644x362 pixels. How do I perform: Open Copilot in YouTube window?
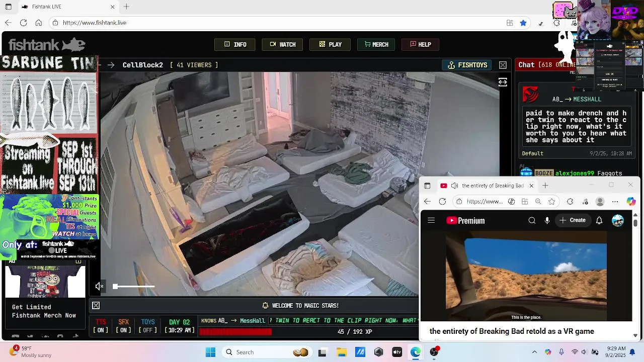point(631,202)
